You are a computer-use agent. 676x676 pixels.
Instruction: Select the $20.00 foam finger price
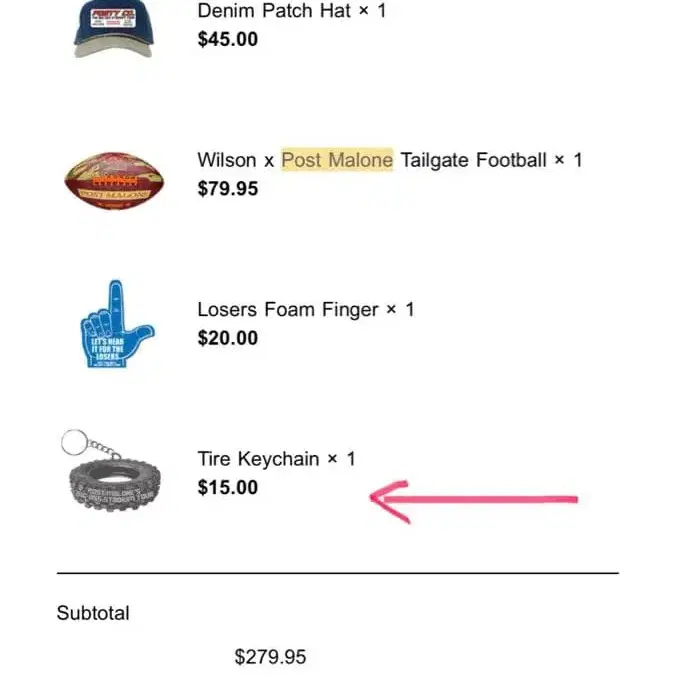pos(228,338)
